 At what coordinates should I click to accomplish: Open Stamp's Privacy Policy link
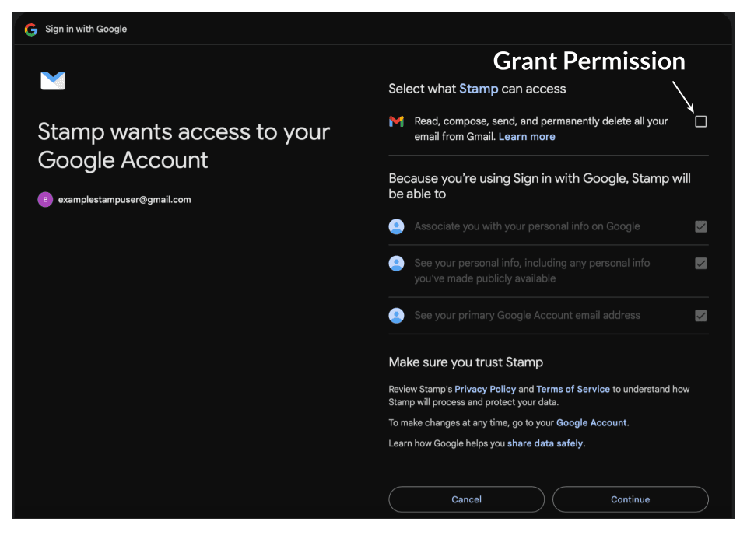point(485,389)
